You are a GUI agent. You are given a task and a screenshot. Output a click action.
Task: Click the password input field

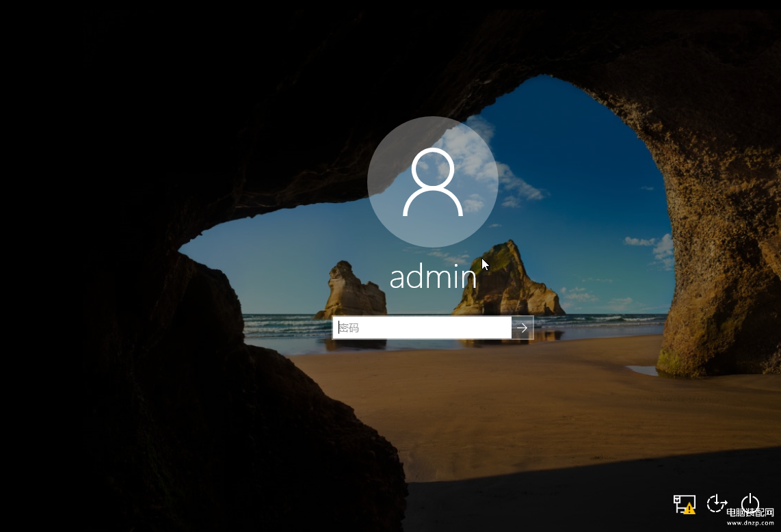click(422, 328)
